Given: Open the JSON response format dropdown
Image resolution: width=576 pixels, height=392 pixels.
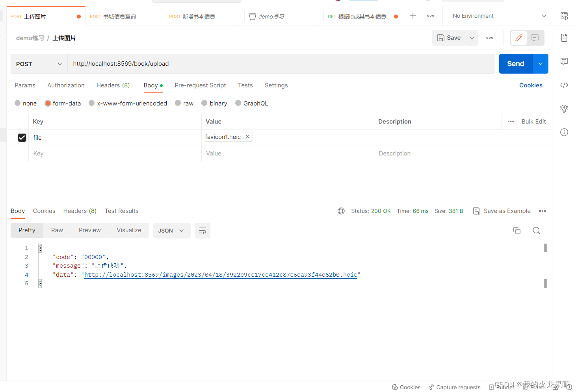Looking at the screenshot, I should [x=171, y=231].
